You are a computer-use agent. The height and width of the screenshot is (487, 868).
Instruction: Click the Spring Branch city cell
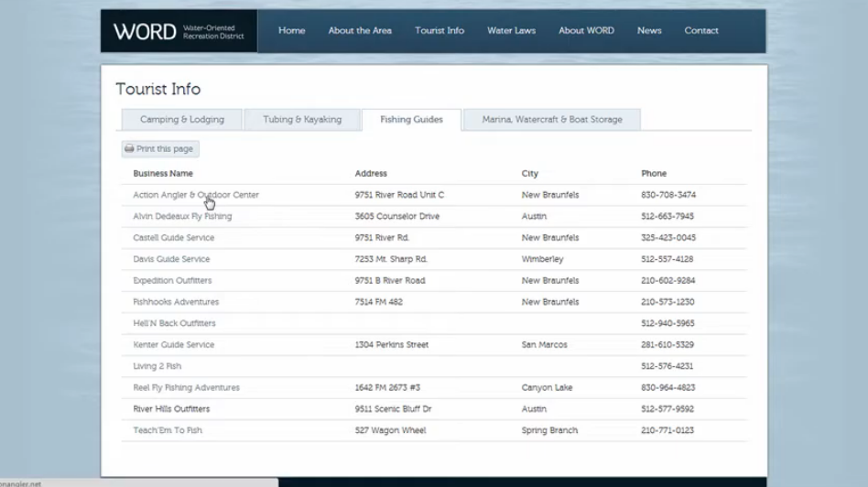(549, 430)
